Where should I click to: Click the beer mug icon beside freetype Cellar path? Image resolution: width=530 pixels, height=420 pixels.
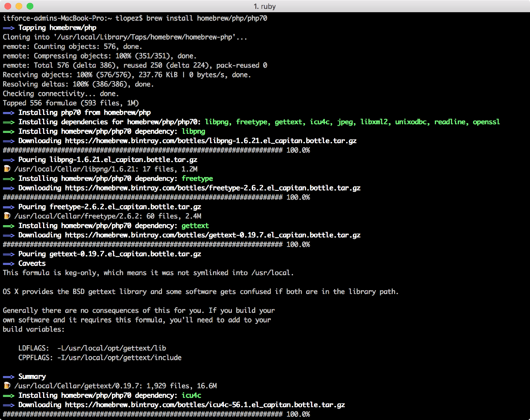(7, 216)
